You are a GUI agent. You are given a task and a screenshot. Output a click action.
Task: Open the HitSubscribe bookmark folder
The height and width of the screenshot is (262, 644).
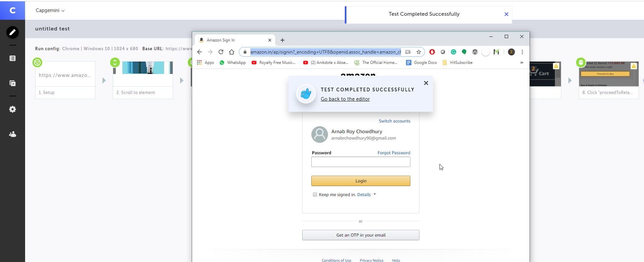click(458, 63)
